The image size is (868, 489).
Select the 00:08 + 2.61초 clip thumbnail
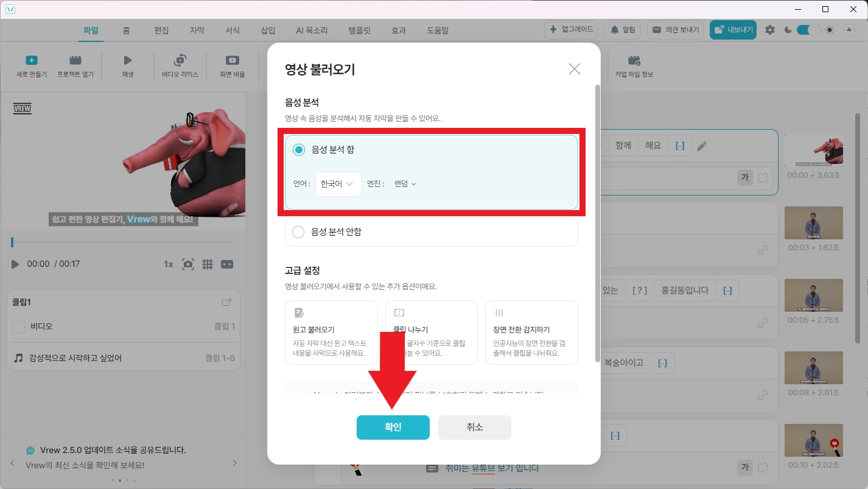(813, 368)
